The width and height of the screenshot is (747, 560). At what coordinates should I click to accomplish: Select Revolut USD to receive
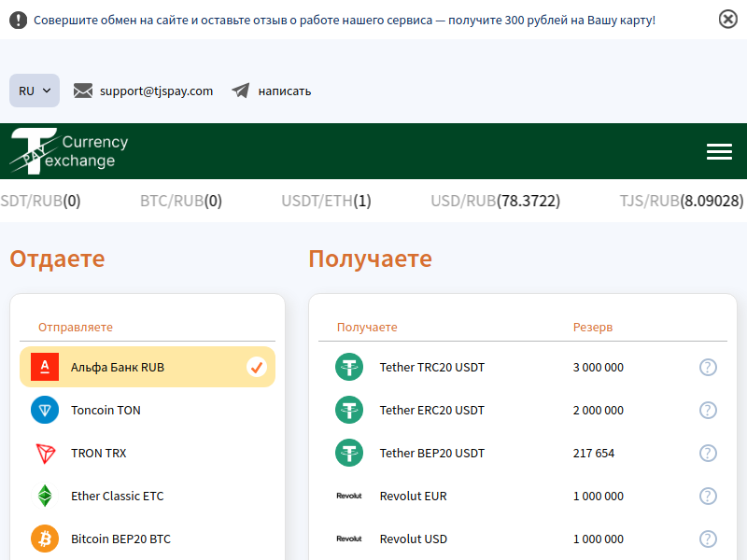[523, 539]
